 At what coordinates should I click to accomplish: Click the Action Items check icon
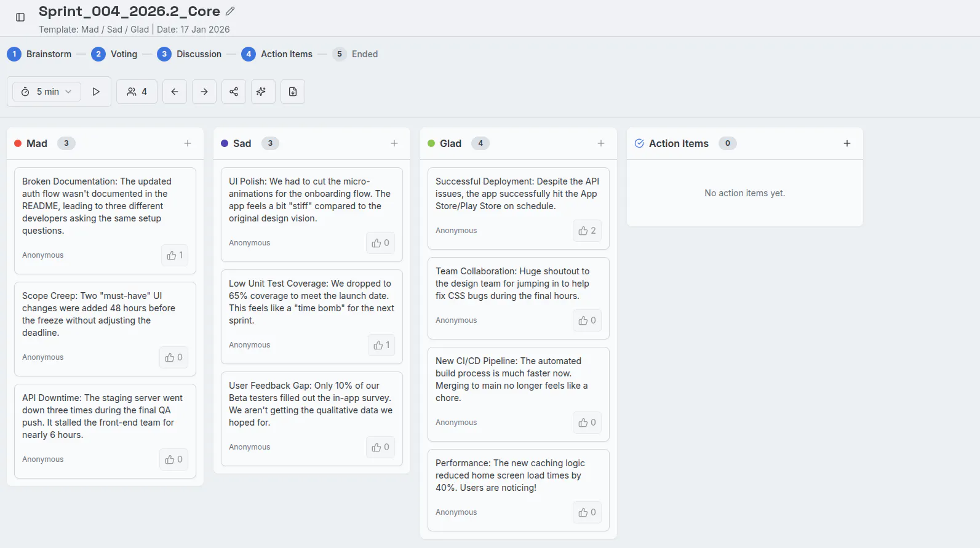pyautogui.click(x=639, y=143)
